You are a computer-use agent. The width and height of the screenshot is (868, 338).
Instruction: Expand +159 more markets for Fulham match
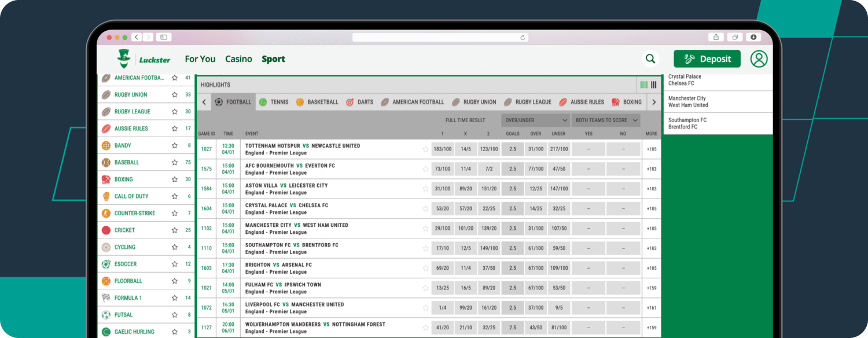652,288
